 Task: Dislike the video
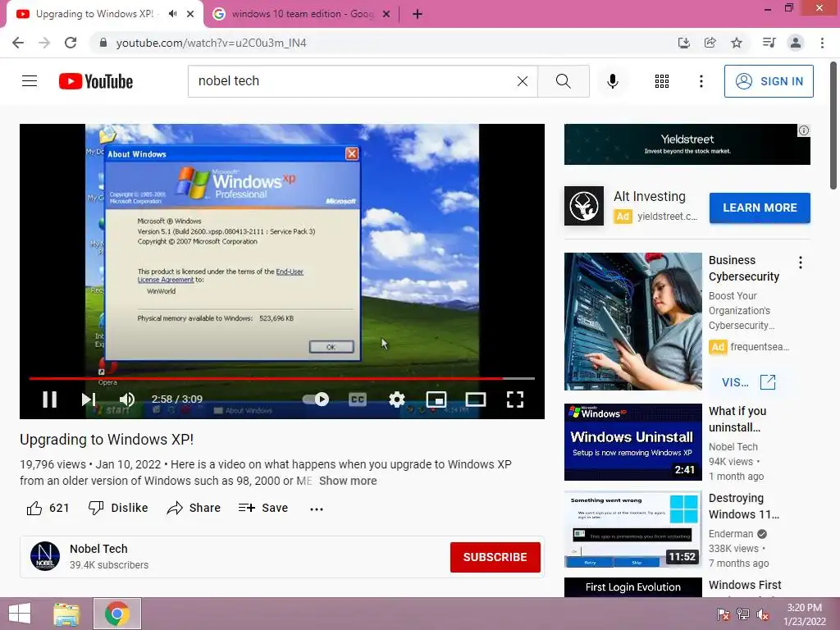(x=118, y=508)
